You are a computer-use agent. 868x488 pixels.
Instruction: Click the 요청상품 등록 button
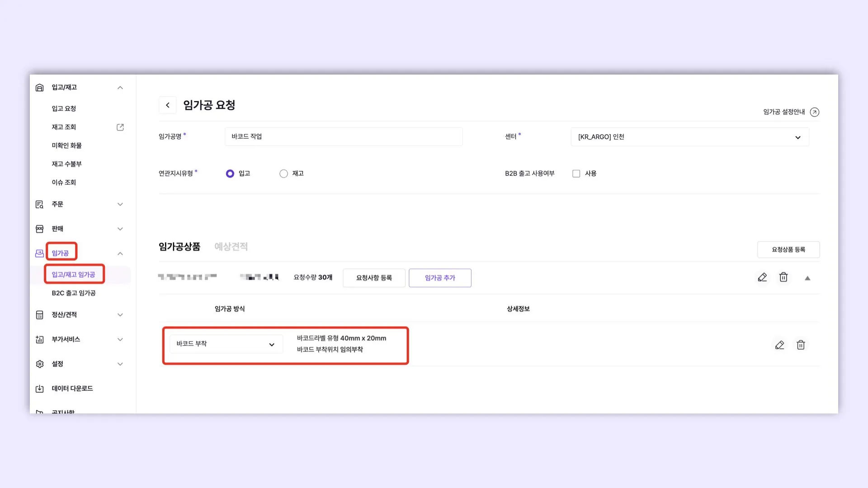click(x=788, y=249)
